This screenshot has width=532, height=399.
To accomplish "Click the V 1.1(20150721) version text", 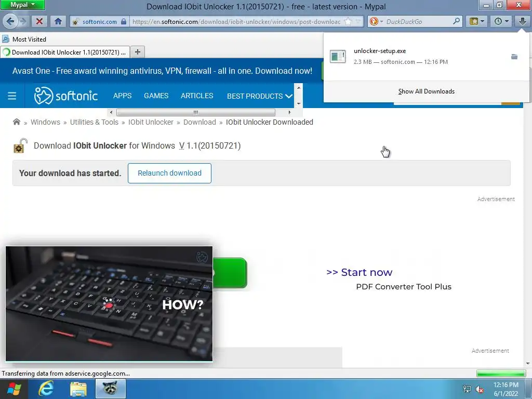I will 210,145.
